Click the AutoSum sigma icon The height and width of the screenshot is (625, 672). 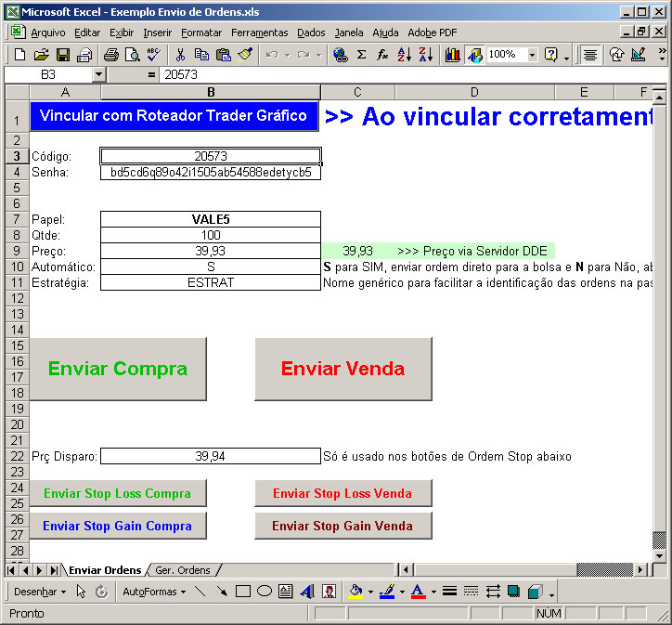361,55
